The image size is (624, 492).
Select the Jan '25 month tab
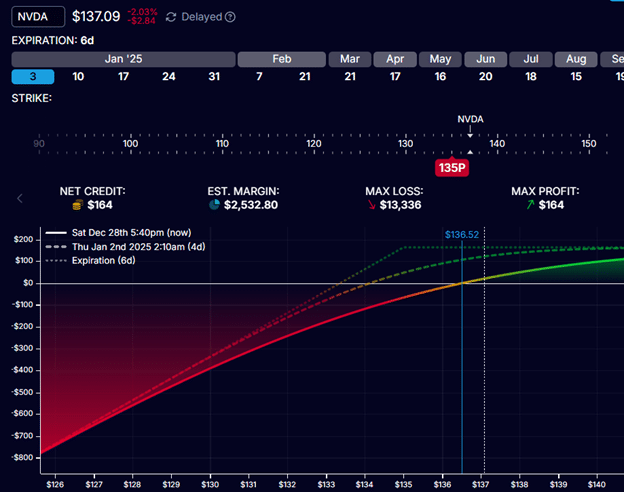coord(123,59)
